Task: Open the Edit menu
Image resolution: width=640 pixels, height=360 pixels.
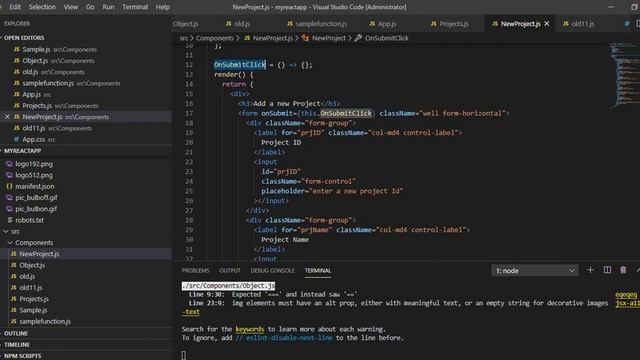Action: [15, 7]
